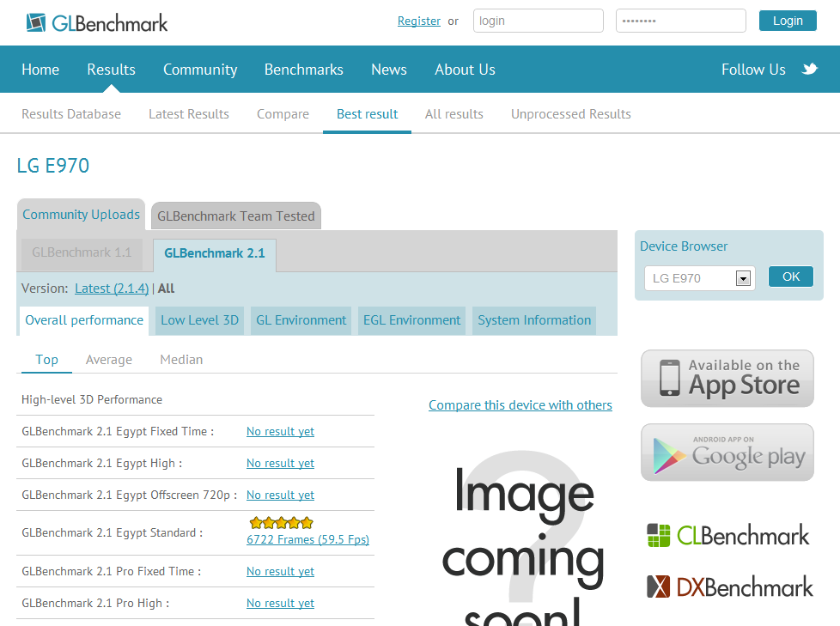
Task: Click the Latest (2.1.4) version link
Action: [x=112, y=289]
